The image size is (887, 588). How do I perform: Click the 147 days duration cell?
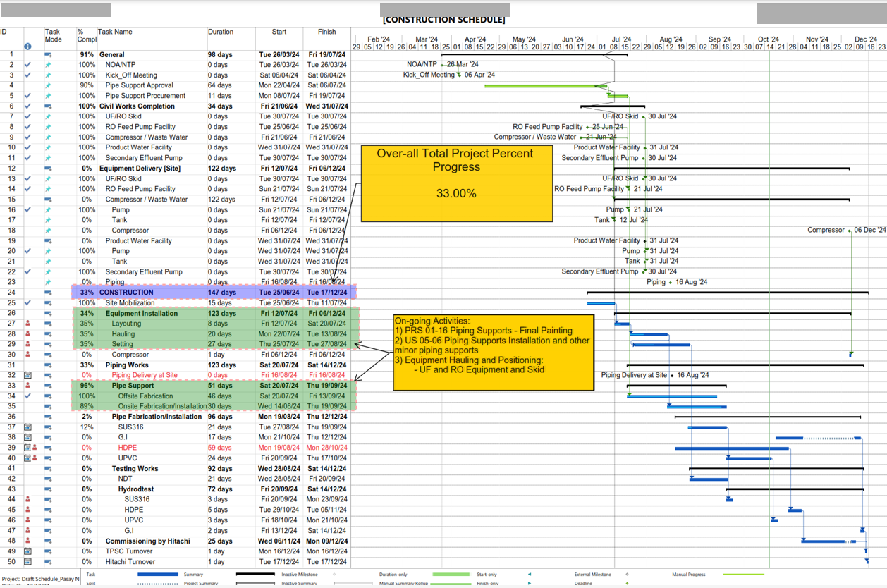point(222,293)
